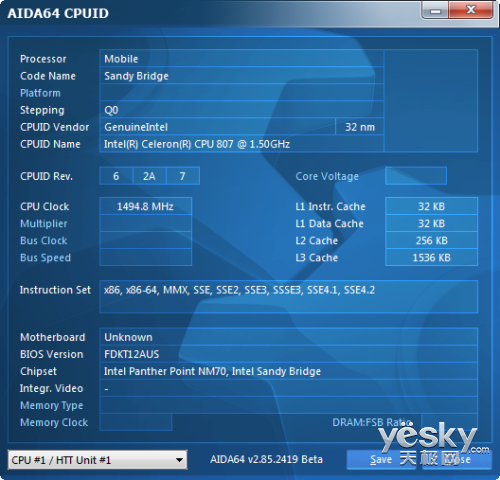The width and height of the screenshot is (500, 480).
Task: Click the Save button
Action: click(381, 460)
